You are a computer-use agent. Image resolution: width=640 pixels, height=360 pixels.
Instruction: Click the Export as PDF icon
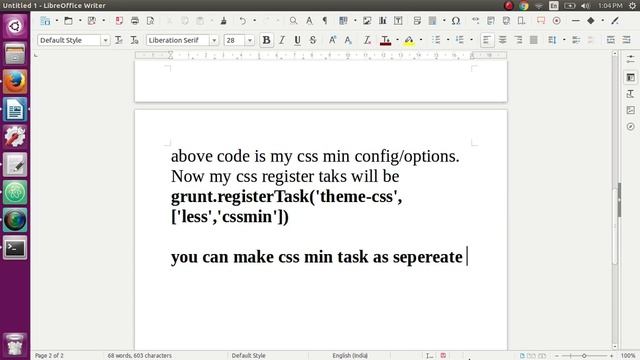(x=119, y=21)
